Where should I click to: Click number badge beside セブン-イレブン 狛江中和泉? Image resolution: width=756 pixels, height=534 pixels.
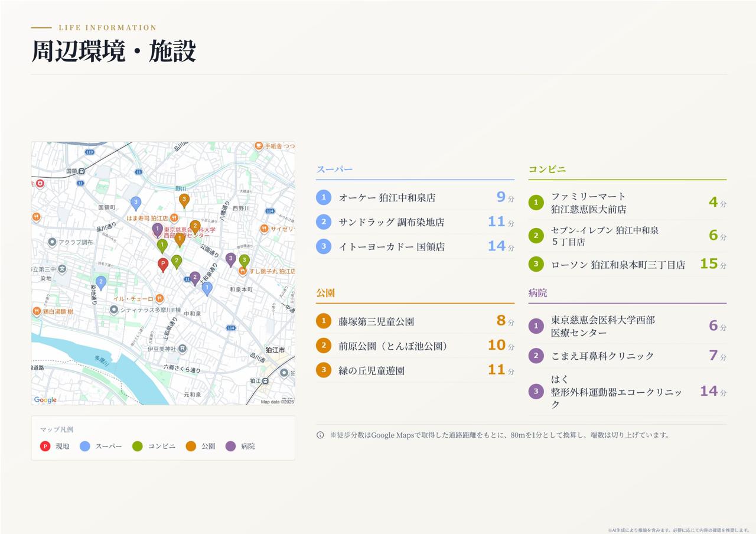[x=536, y=236]
